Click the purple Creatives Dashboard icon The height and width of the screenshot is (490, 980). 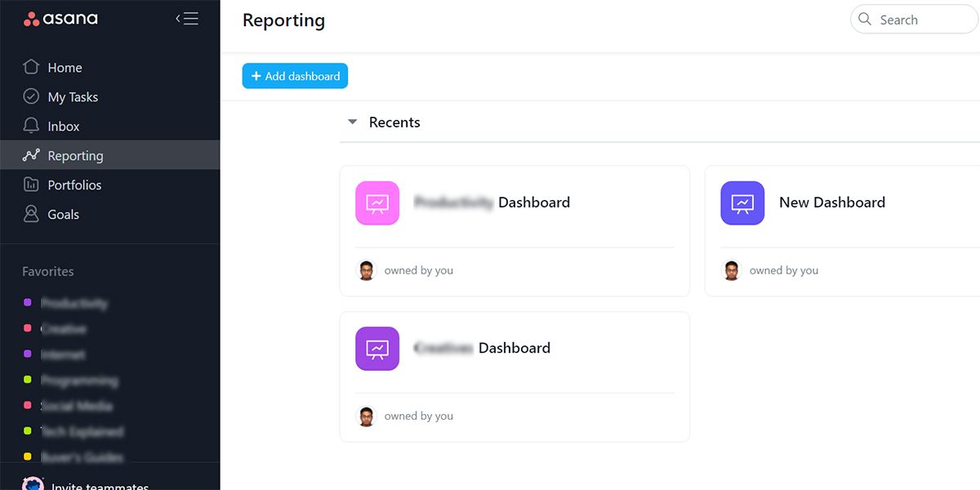[377, 349]
